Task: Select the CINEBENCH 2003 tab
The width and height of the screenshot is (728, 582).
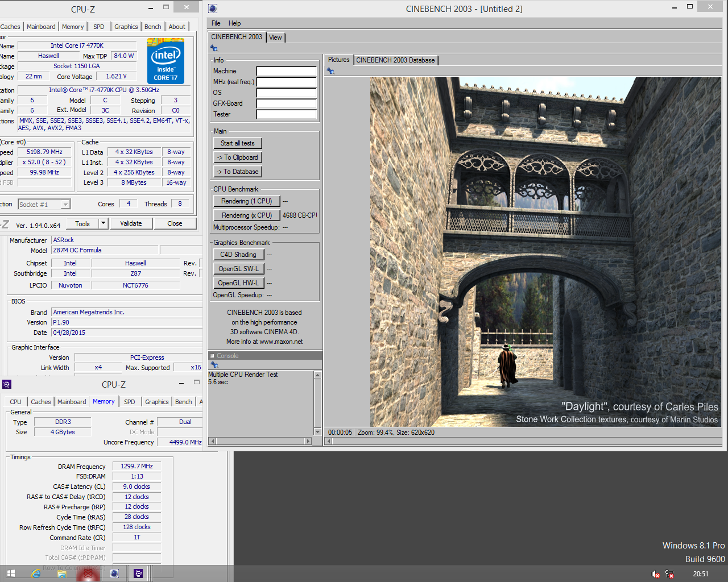Action: coord(237,37)
